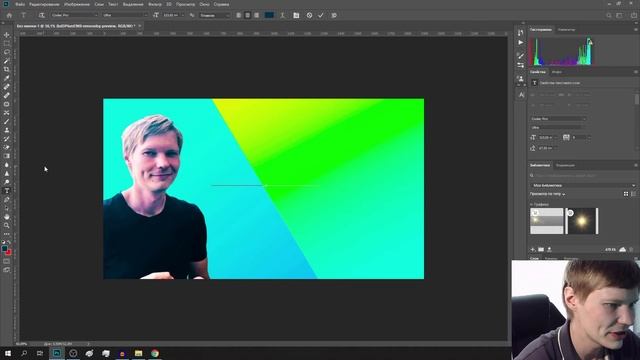The image size is (640, 360).
Task: Select the Move tool
Action: click(x=7, y=35)
